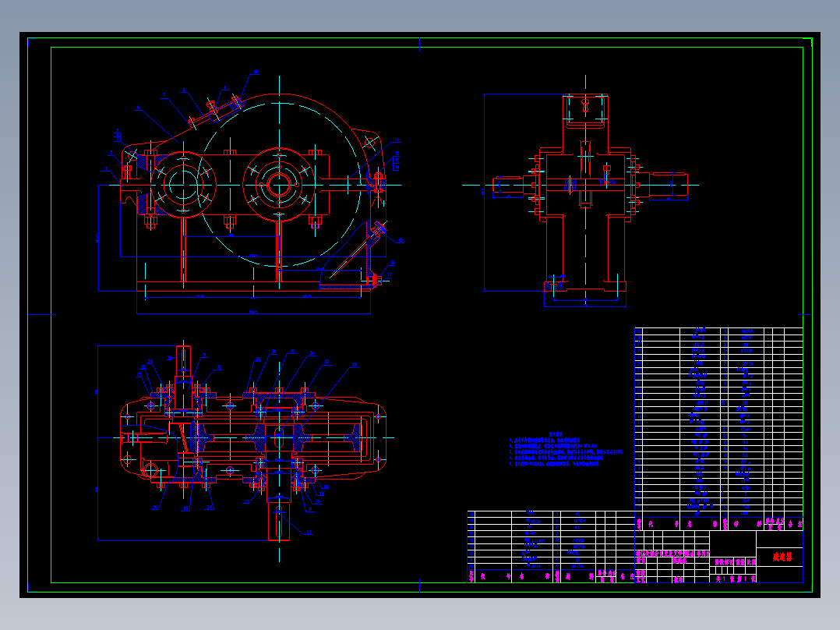840x630 pixels.
Task: Click the red 减速器 title text
Action: pos(782,557)
